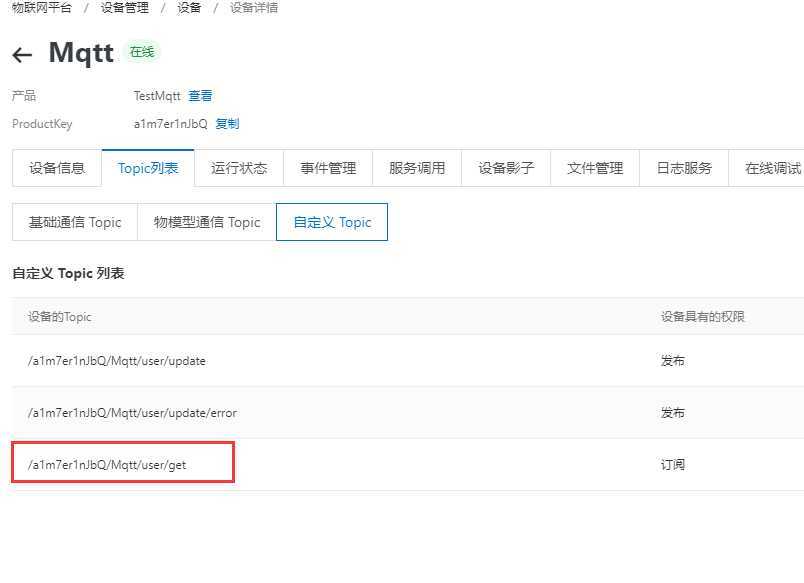Click the Mqtt device title
804x583 pixels.
pyautogui.click(x=81, y=53)
